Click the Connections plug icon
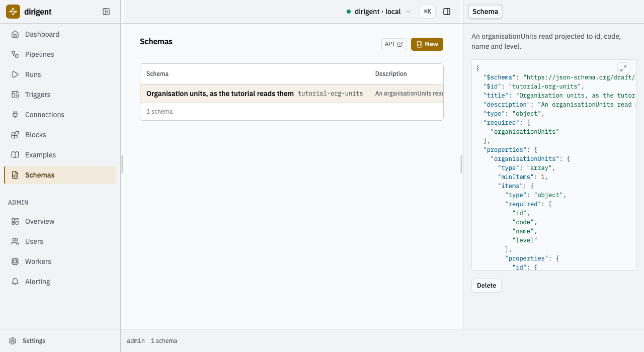644x352 pixels. click(15, 115)
